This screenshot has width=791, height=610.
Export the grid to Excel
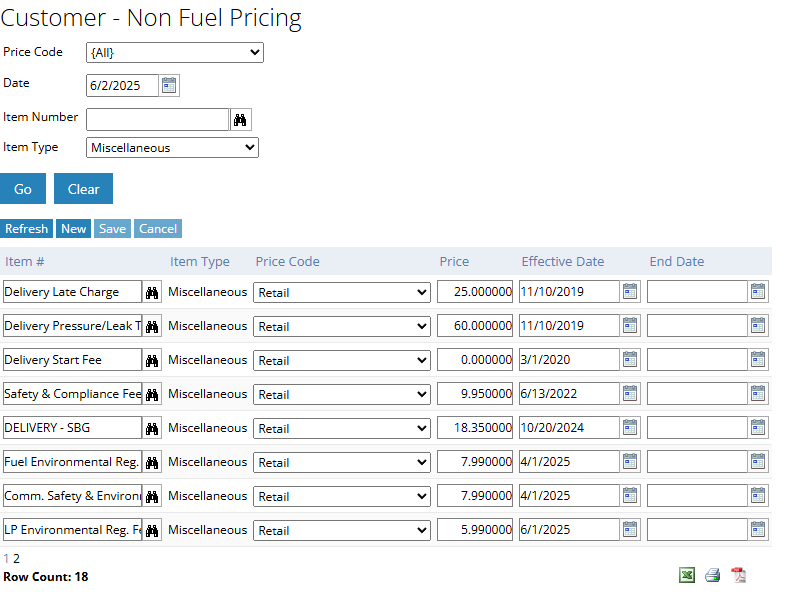tap(687, 575)
